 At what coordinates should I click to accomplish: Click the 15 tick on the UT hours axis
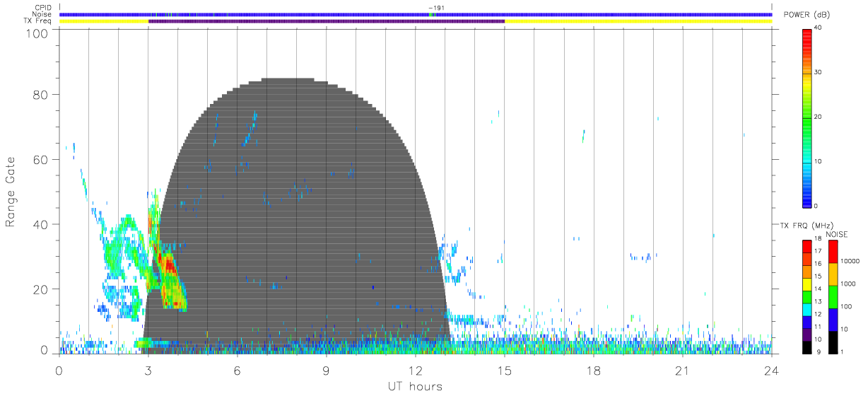pyautogui.click(x=504, y=371)
